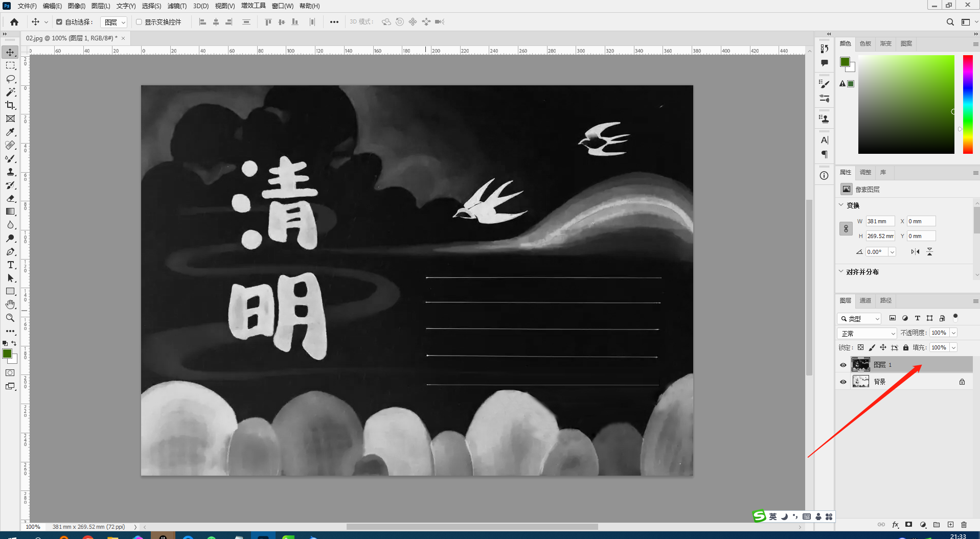
Task: Select the Hand tool
Action: [10, 304]
